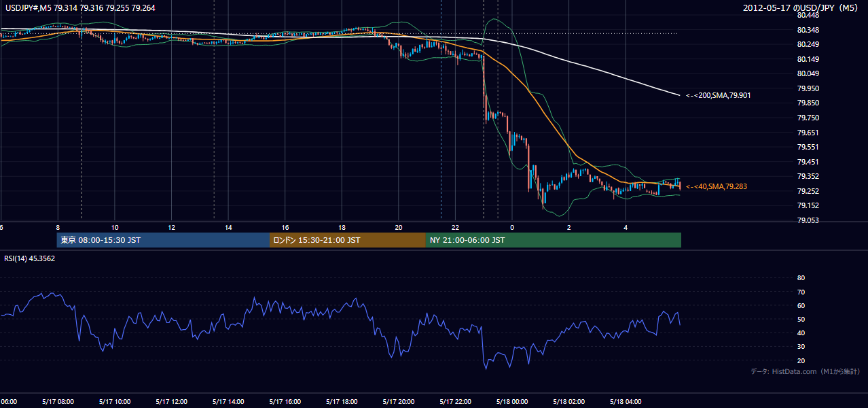Click RSI scale level 30
The height and width of the screenshot is (408, 868).
(x=801, y=347)
